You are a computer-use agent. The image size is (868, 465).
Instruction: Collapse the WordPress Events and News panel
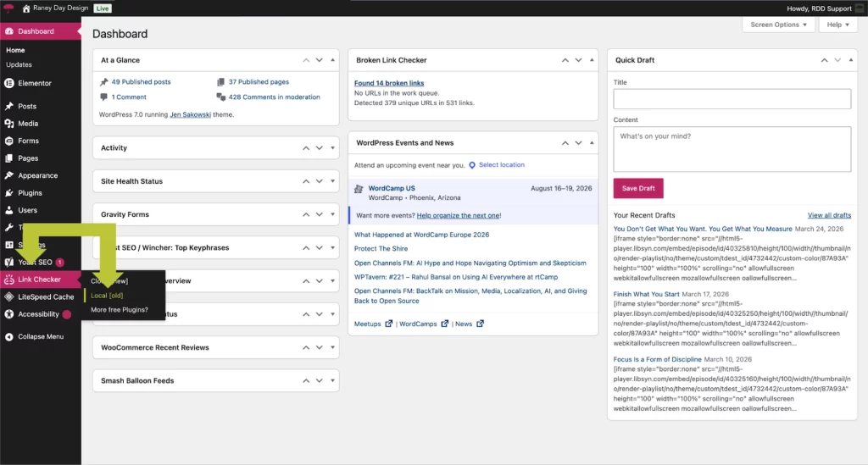click(x=592, y=143)
